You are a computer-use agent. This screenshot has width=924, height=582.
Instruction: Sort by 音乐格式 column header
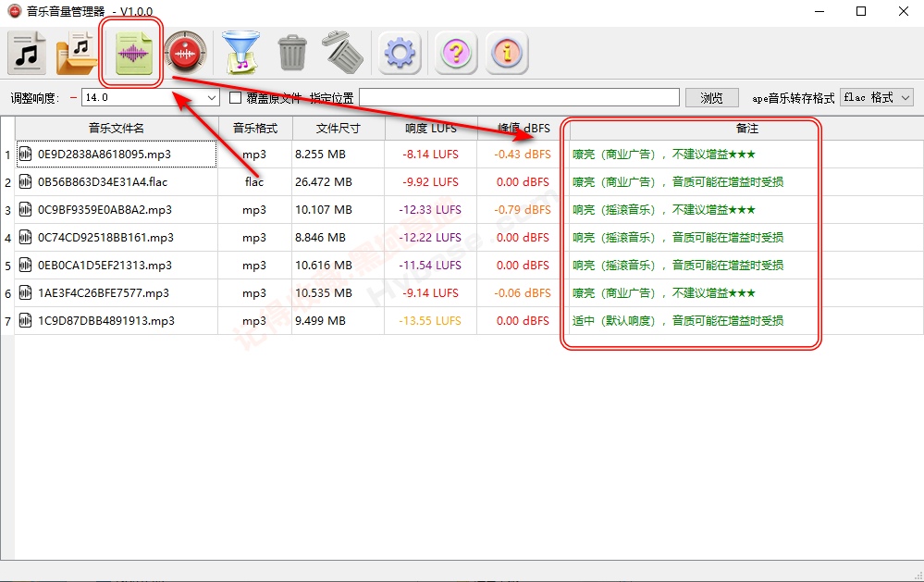point(255,129)
